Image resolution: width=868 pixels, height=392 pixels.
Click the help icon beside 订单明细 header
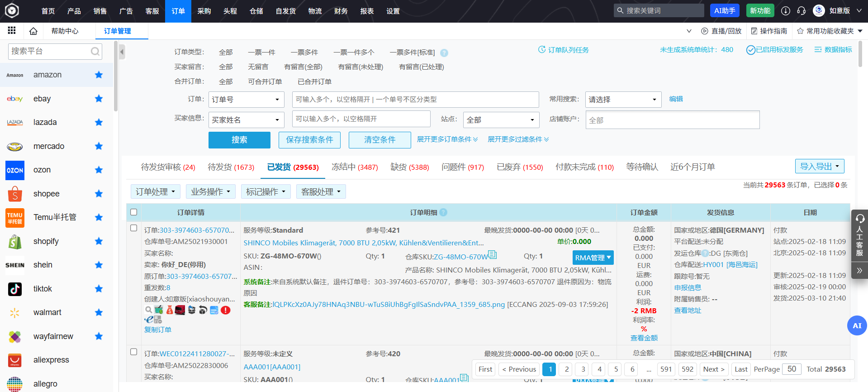tap(443, 212)
